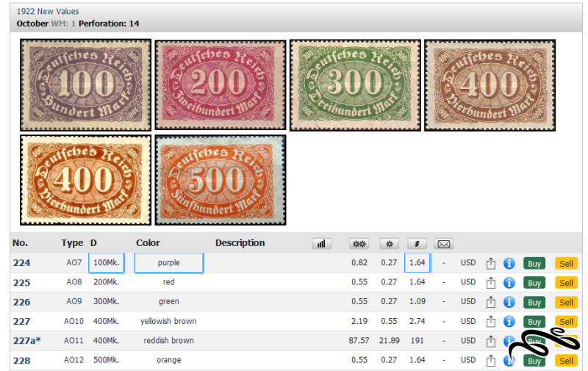
Task: Share stamp 228 using its share icon
Action: coord(490,361)
